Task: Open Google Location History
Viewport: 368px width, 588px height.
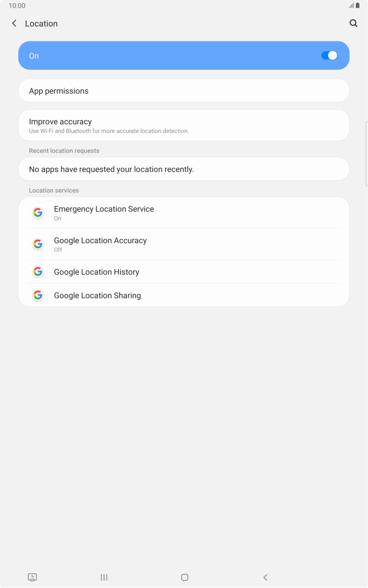Action: pyautogui.click(x=184, y=272)
